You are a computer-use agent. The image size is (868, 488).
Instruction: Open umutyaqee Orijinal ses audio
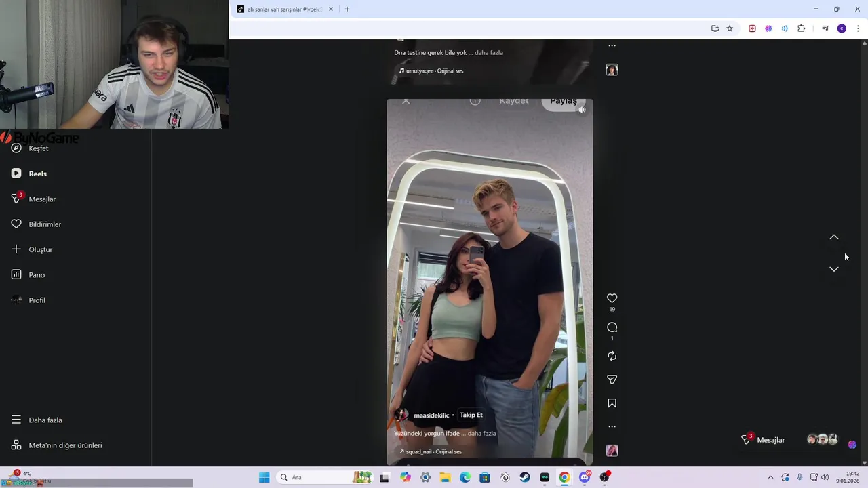[431, 70]
